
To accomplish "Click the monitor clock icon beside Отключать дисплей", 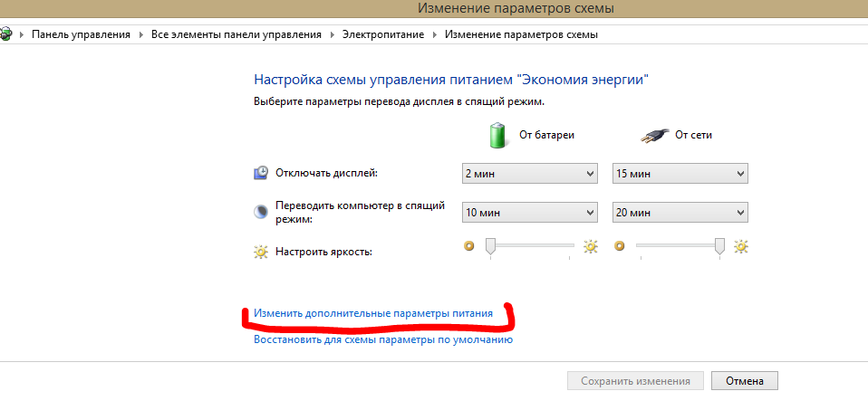I will pyautogui.click(x=261, y=173).
